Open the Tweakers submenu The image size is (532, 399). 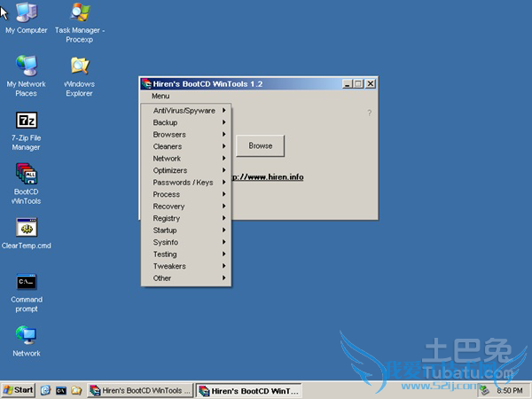point(184,266)
